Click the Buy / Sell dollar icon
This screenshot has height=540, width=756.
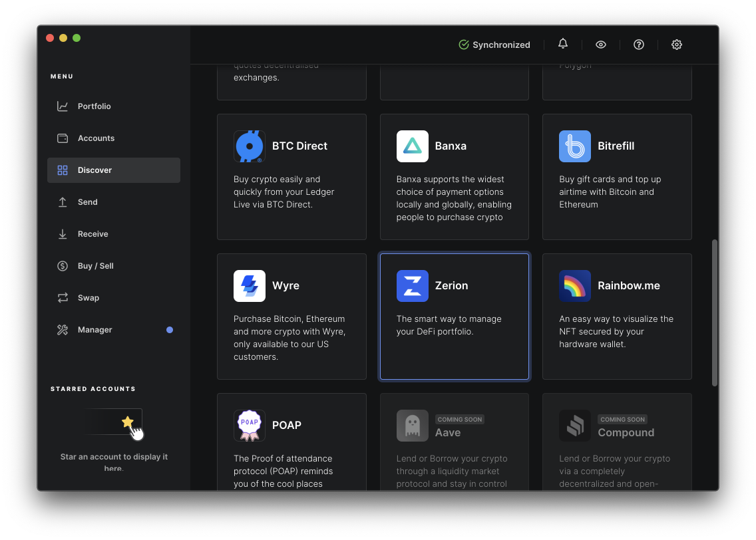point(61,265)
